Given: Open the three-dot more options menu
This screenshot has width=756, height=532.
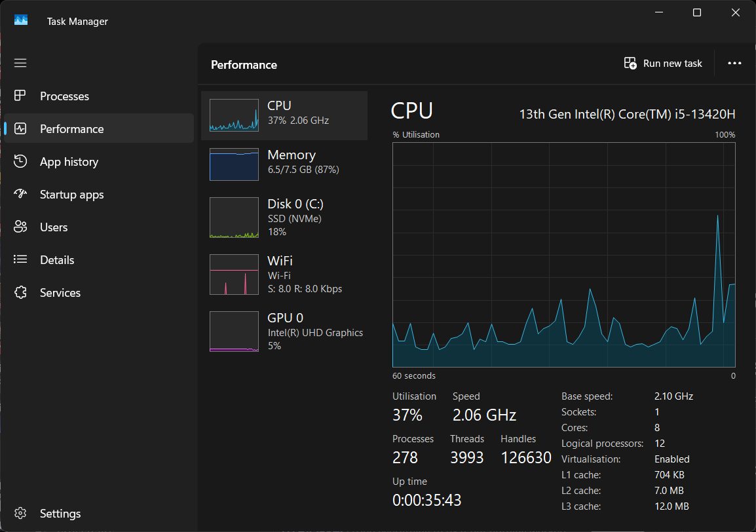Looking at the screenshot, I should click(734, 64).
